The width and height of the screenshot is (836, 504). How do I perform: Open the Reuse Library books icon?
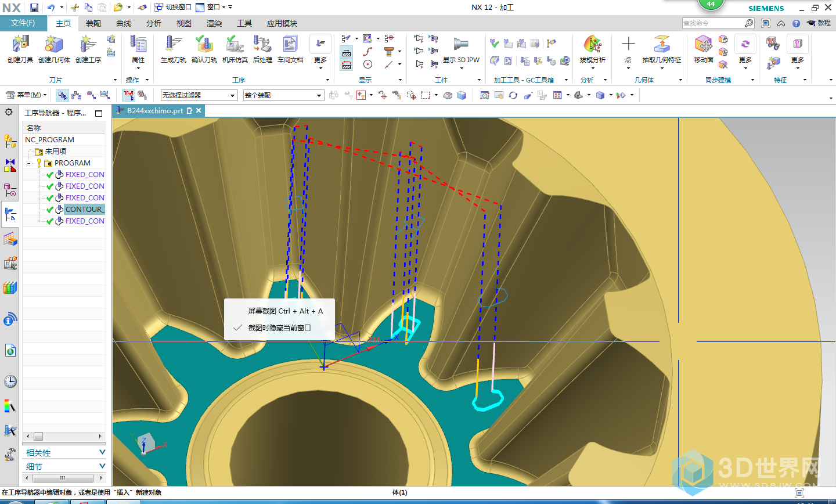pos(10,287)
